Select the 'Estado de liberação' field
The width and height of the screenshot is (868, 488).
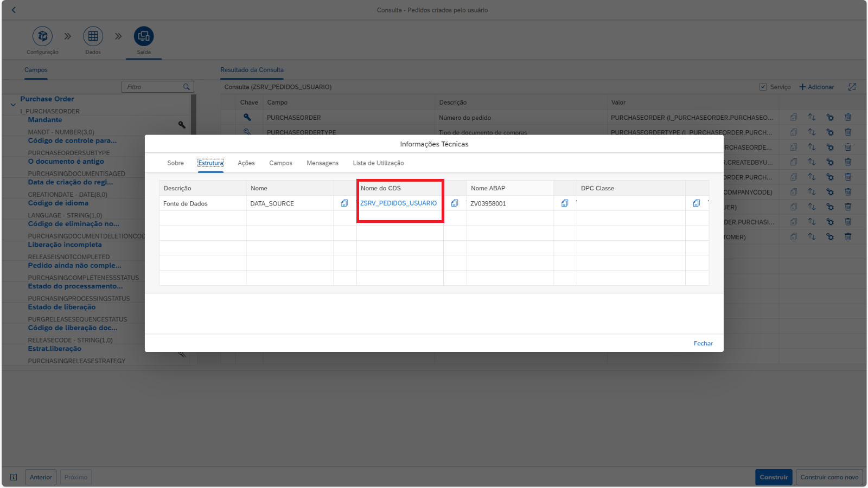tap(62, 307)
